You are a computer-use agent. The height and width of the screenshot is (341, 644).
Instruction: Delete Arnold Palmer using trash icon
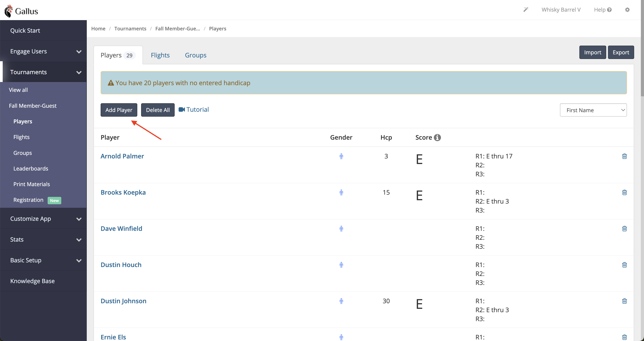click(x=625, y=156)
